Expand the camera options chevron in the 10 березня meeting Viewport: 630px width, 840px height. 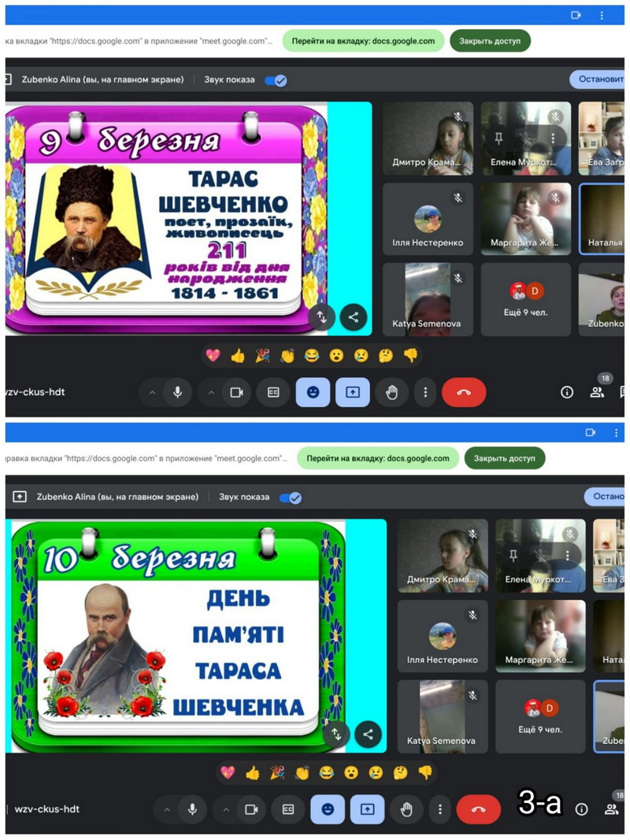point(226,809)
